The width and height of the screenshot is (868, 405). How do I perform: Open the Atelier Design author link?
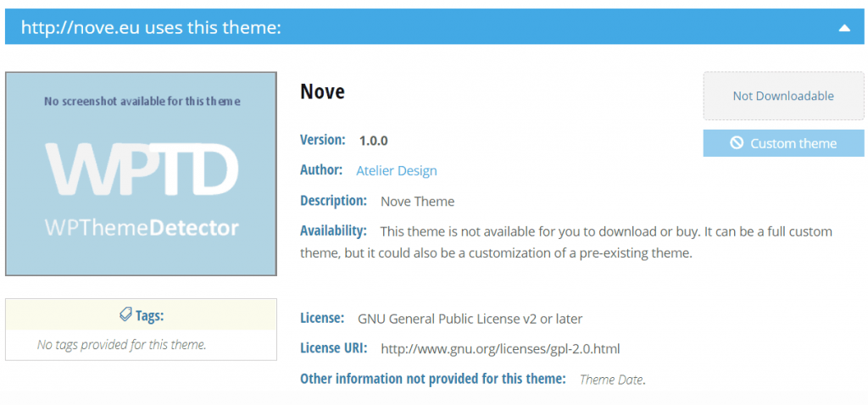[397, 170]
